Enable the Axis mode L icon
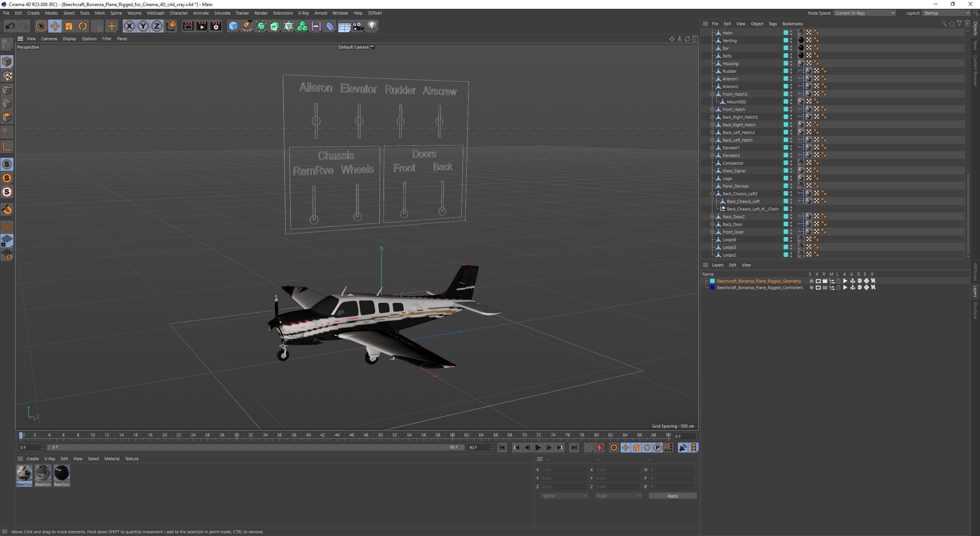 click(x=7, y=147)
